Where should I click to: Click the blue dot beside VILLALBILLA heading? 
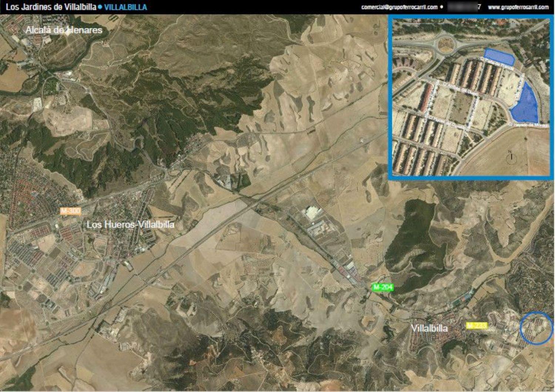[100, 7]
